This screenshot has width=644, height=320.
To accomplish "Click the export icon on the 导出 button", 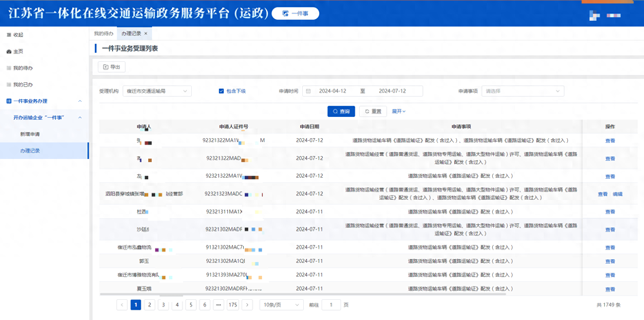I will (106, 67).
